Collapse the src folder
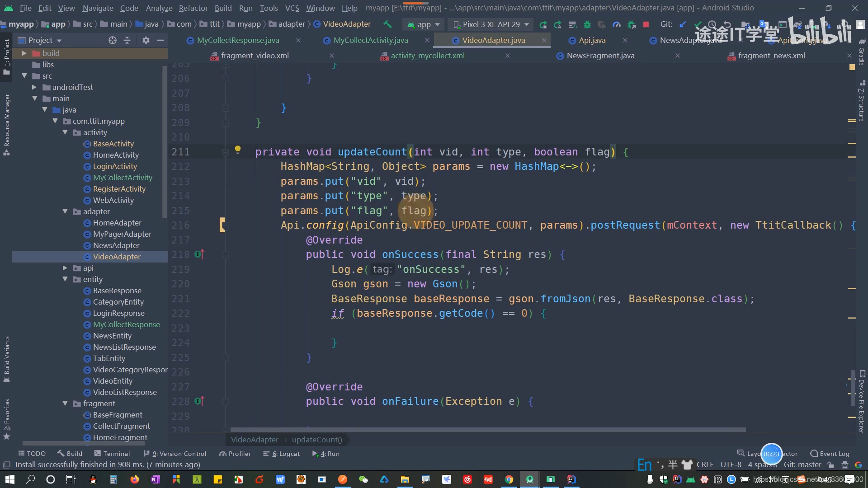 coord(24,76)
